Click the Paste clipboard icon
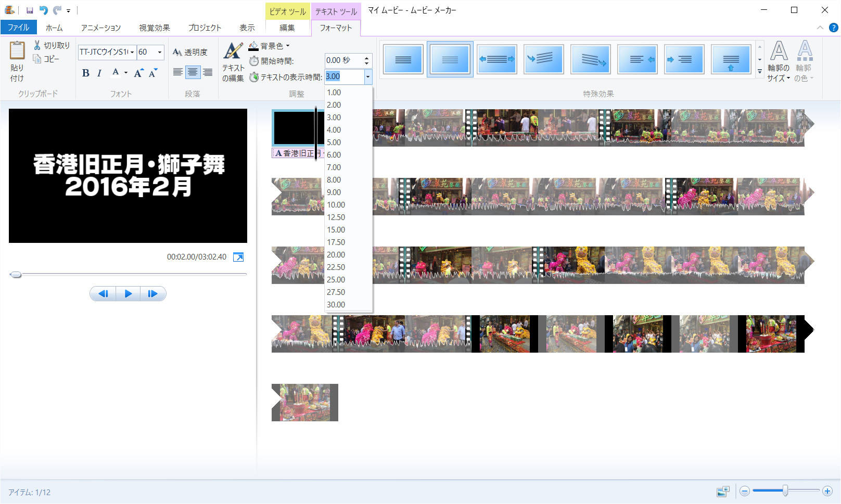The image size is (841, 504). [x=17, y=51]
